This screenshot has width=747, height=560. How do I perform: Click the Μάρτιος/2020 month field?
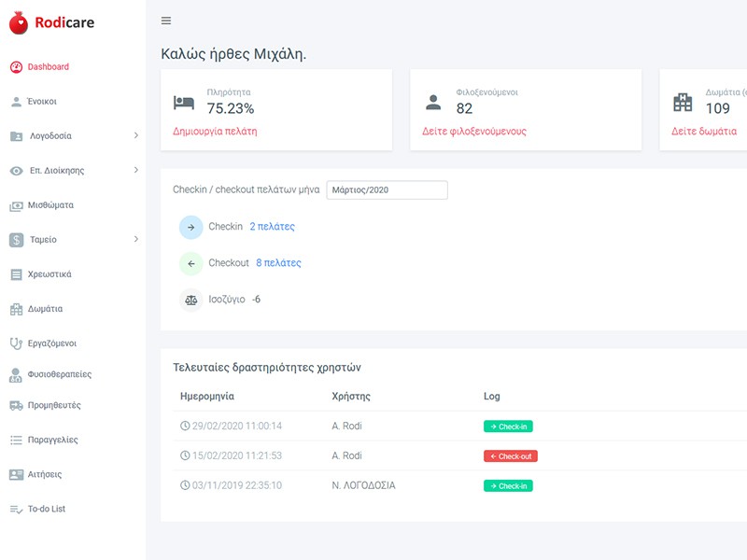[388, 189]
